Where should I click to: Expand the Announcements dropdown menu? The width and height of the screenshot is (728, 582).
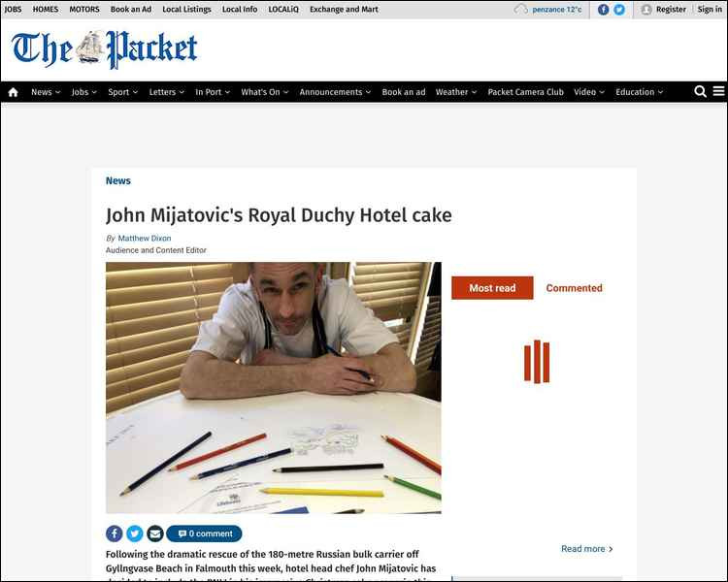coord(335,92)
